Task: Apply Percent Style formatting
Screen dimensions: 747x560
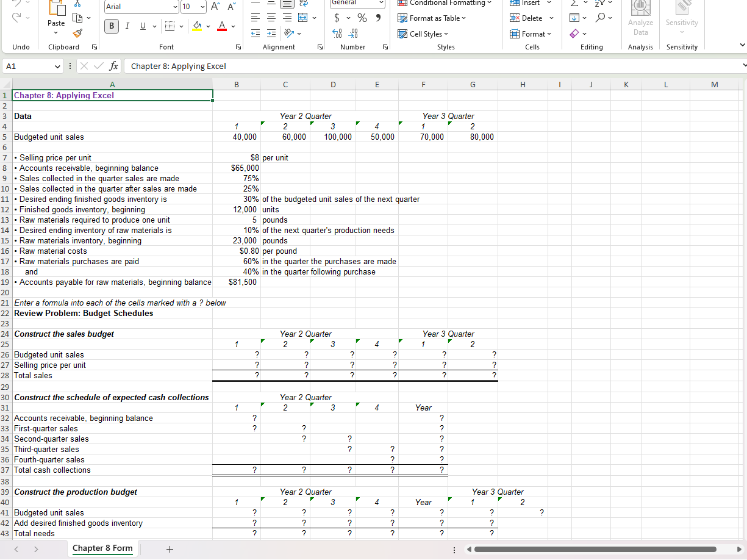Action: (362, 18)
